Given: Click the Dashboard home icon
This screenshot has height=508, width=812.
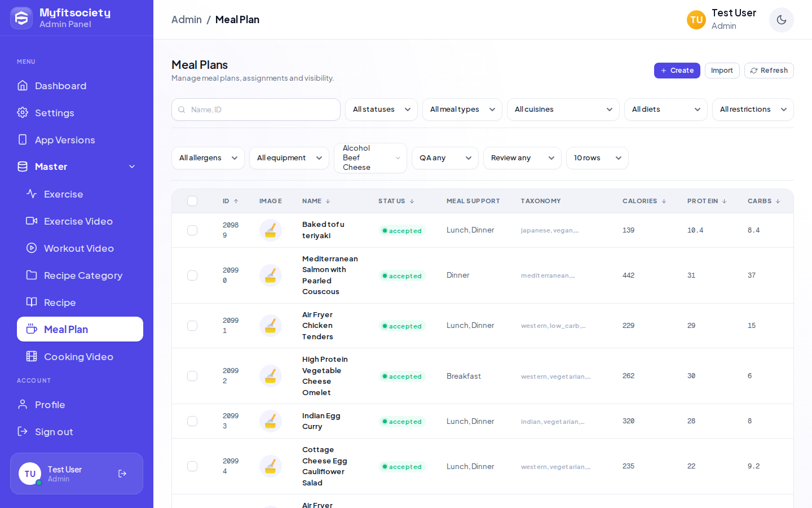Looking at the screenshot, I should pos(23,85).
